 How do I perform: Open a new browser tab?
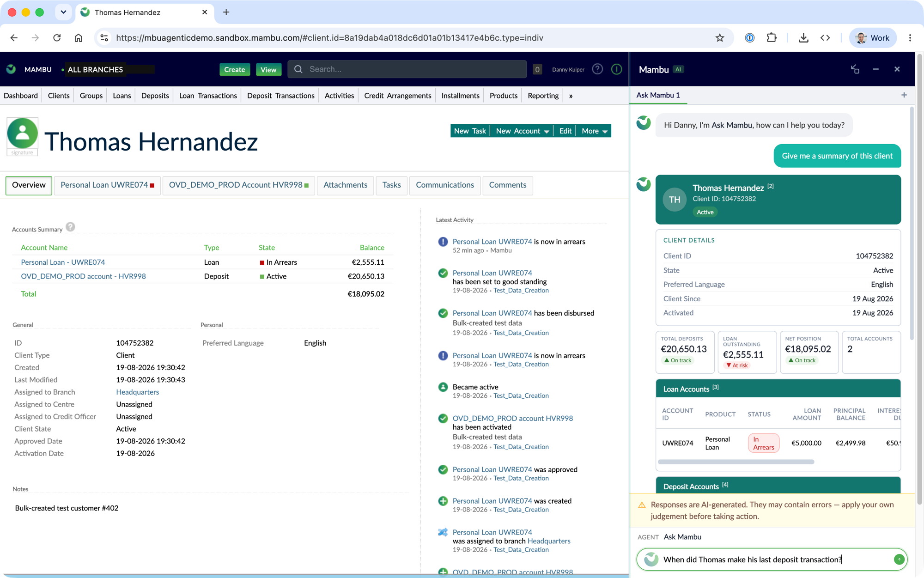point(226,12)
